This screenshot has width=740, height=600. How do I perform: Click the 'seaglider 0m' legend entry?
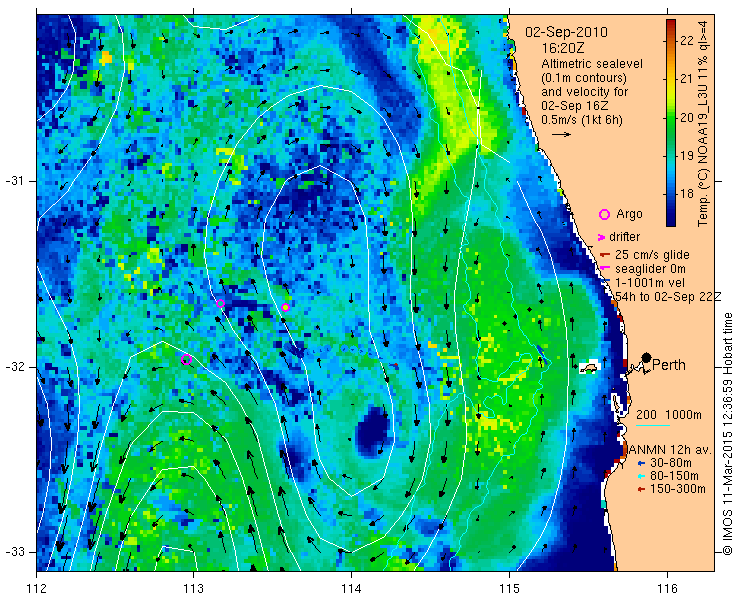(650, 269)
